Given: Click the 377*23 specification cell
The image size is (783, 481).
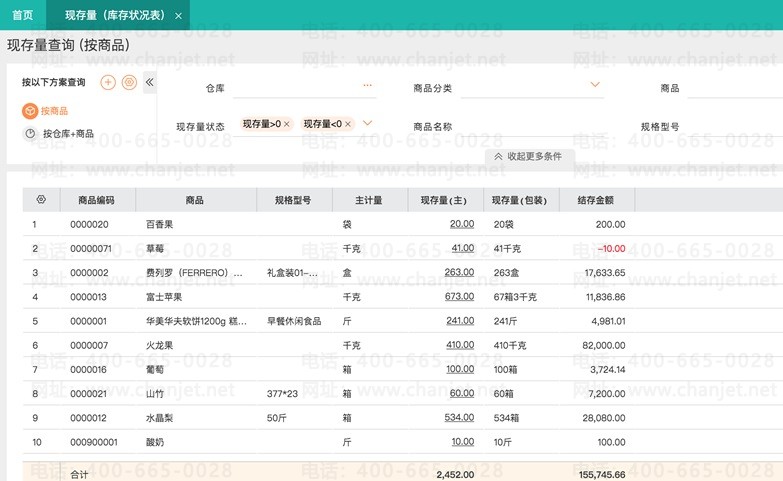Looking at the screenshot, I should tap(282, 394).
